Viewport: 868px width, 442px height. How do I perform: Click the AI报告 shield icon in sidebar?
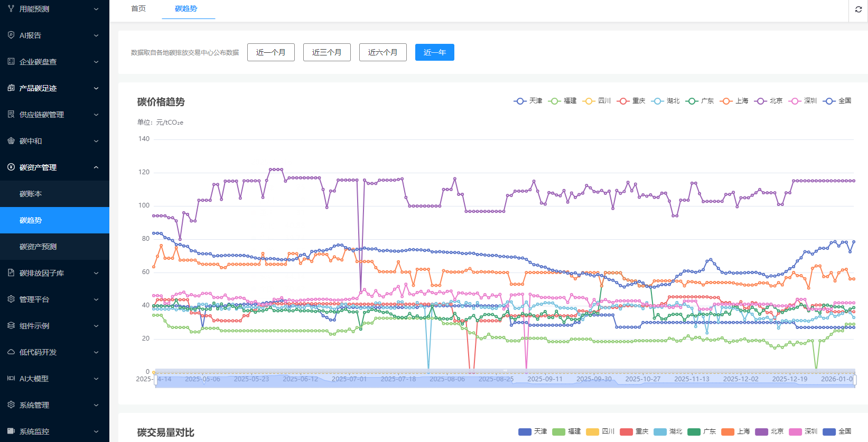11,35
